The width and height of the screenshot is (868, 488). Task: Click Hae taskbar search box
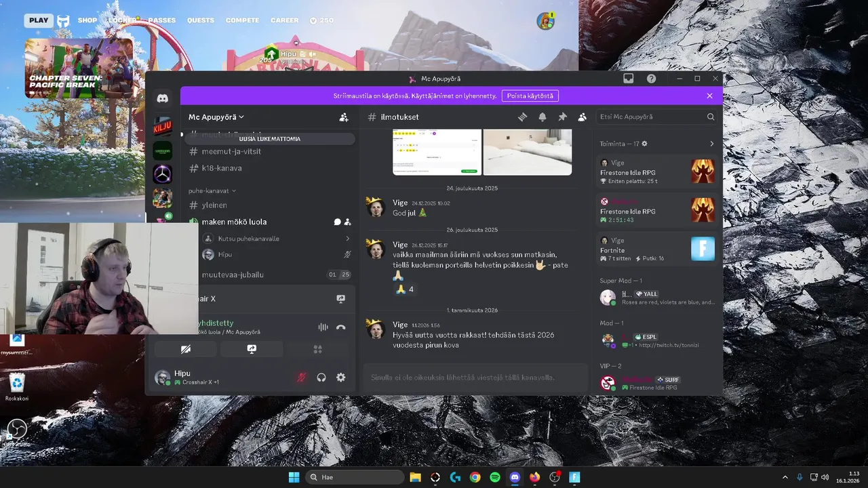point(353,477)
